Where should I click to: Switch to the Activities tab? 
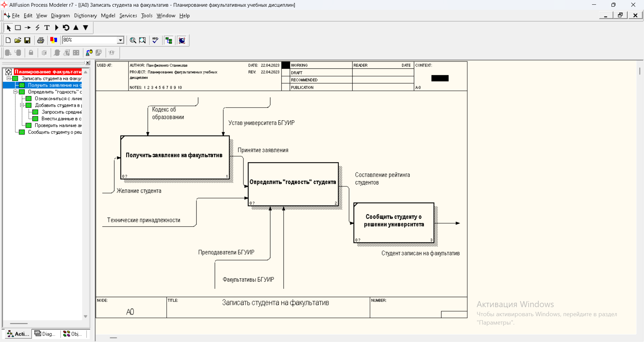point(18,334)
